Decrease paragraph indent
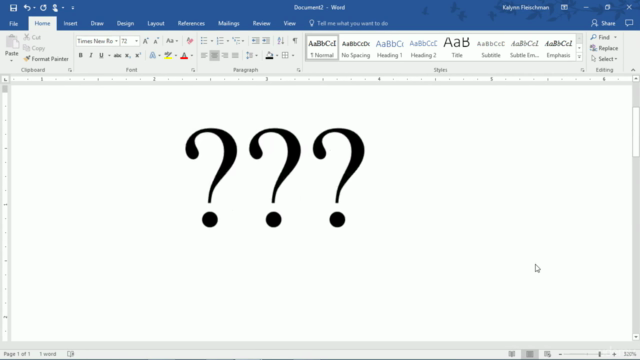Screen dimensions: 640x360 point(255,41)
